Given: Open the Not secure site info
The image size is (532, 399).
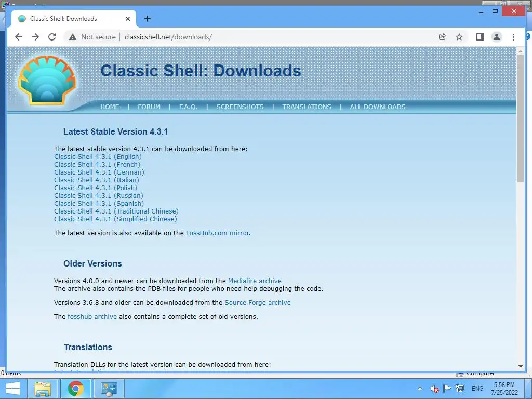Looking at the screenshot, I should pyautogui.click(x=92, y=37).
